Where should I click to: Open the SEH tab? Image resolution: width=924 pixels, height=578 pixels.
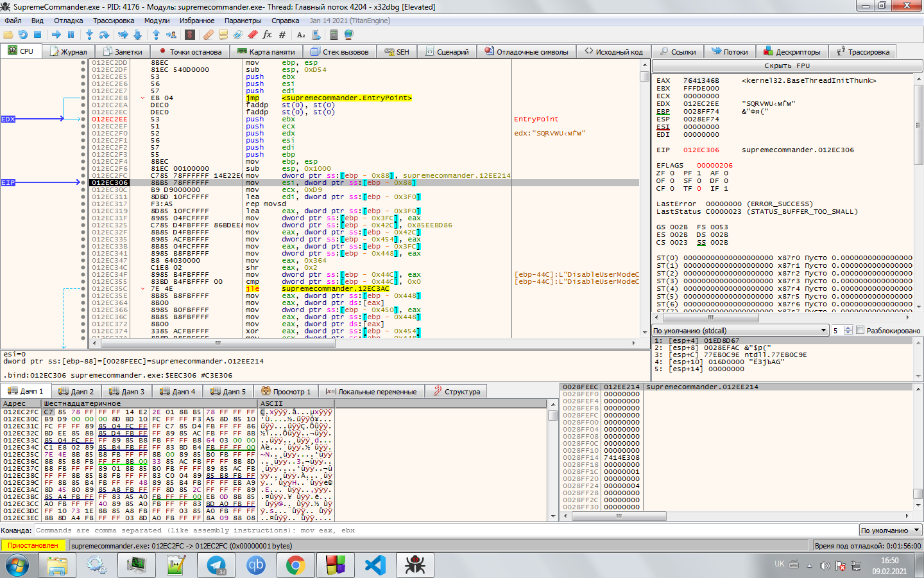tap(397, 52)
